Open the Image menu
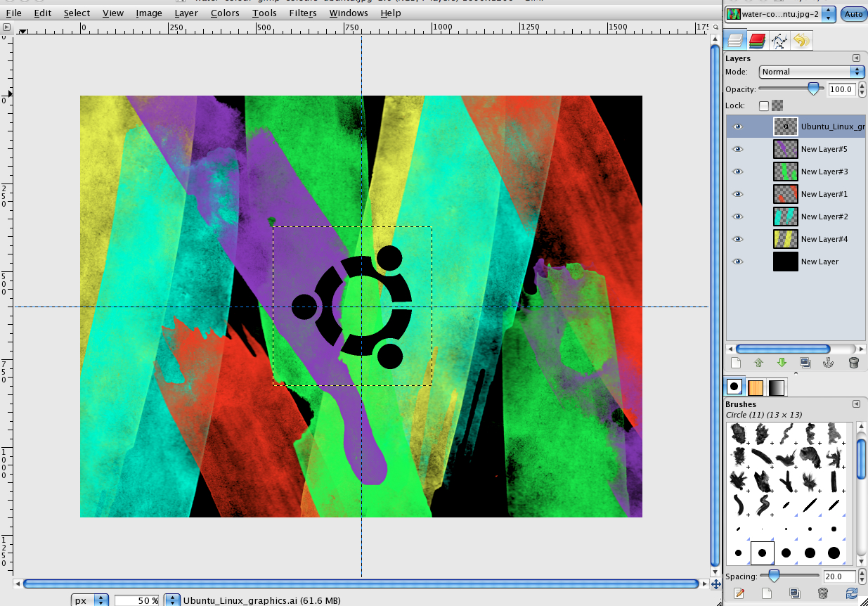The width and height of the screenshot is (868, 606). [149, 13]
